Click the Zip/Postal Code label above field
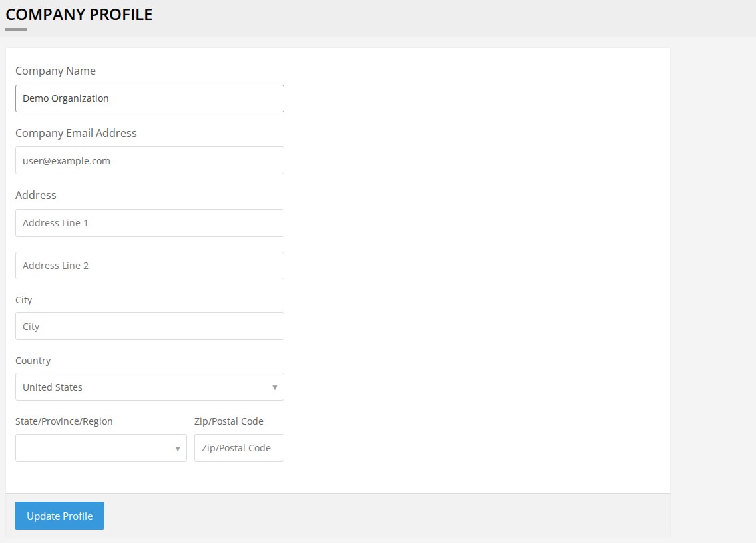Screen dimensions: 756x543 [228, 421]
